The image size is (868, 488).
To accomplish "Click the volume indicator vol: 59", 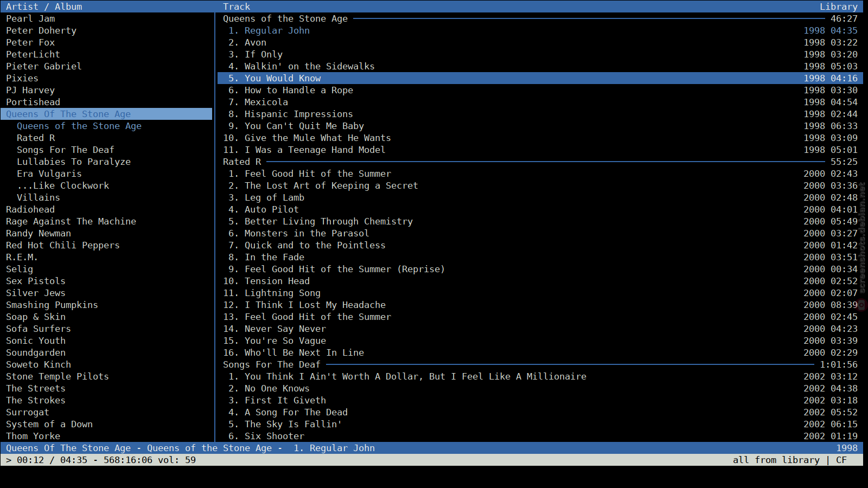I will [x=177, y=460].
